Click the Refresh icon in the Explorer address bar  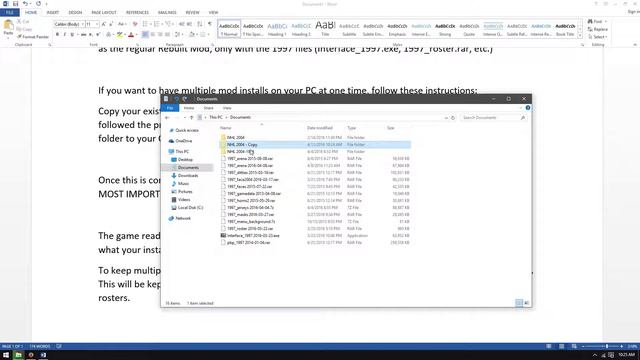coord(453,118)
